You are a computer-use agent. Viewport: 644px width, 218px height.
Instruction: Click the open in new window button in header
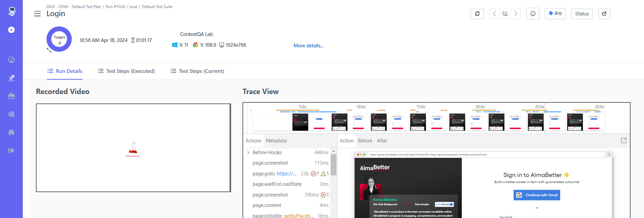pyautogui.click(x=604, y=14)
